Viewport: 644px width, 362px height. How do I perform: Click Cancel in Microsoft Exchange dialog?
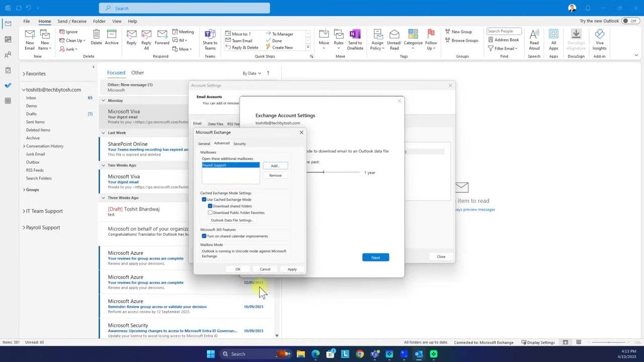[265, 269]
